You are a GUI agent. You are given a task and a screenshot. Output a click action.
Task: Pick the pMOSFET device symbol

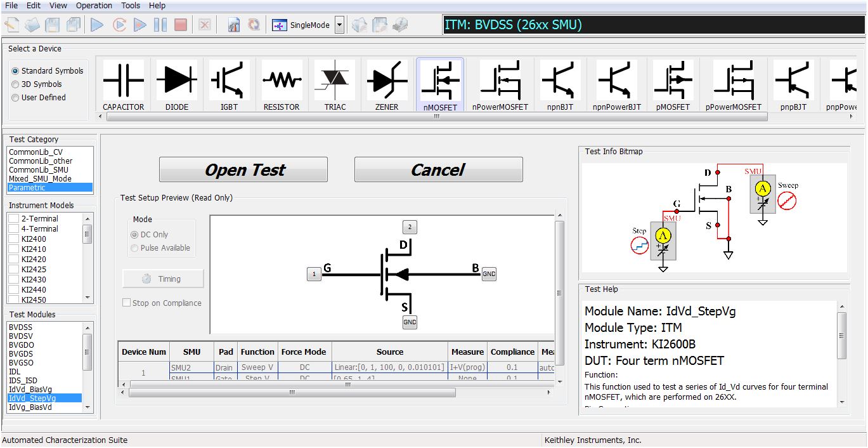[673, 86]
